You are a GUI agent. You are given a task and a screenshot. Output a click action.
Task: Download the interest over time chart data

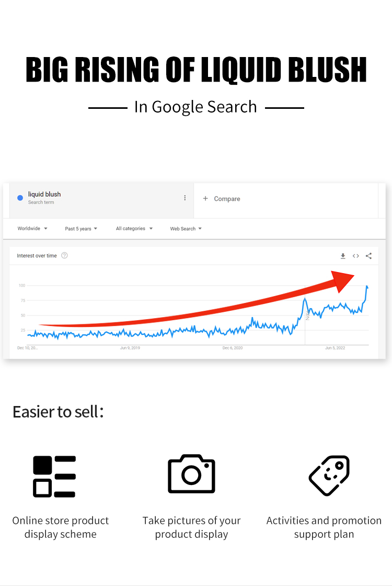click(343, 256)
